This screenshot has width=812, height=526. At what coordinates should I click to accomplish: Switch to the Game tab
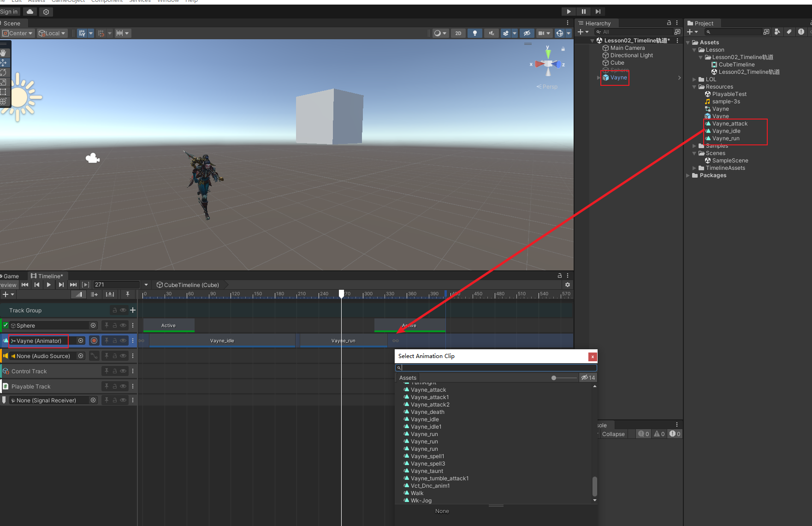click(11, 276)
